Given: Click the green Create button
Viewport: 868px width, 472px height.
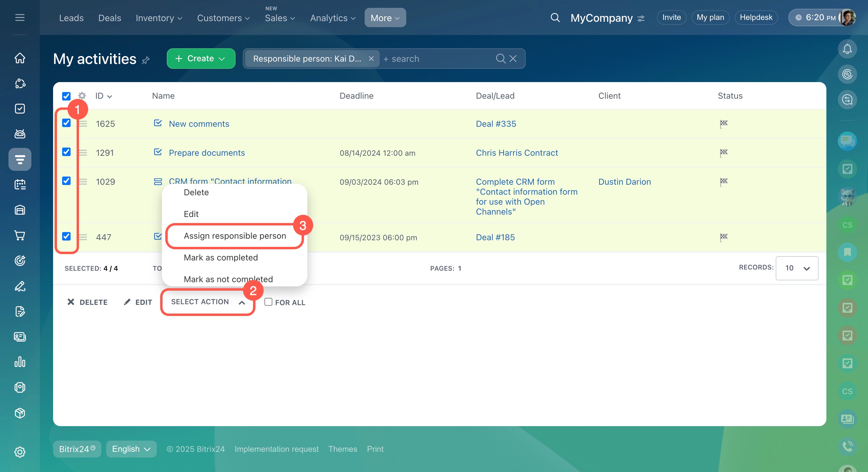Looking at the screenshot, I should coord(201,58).
